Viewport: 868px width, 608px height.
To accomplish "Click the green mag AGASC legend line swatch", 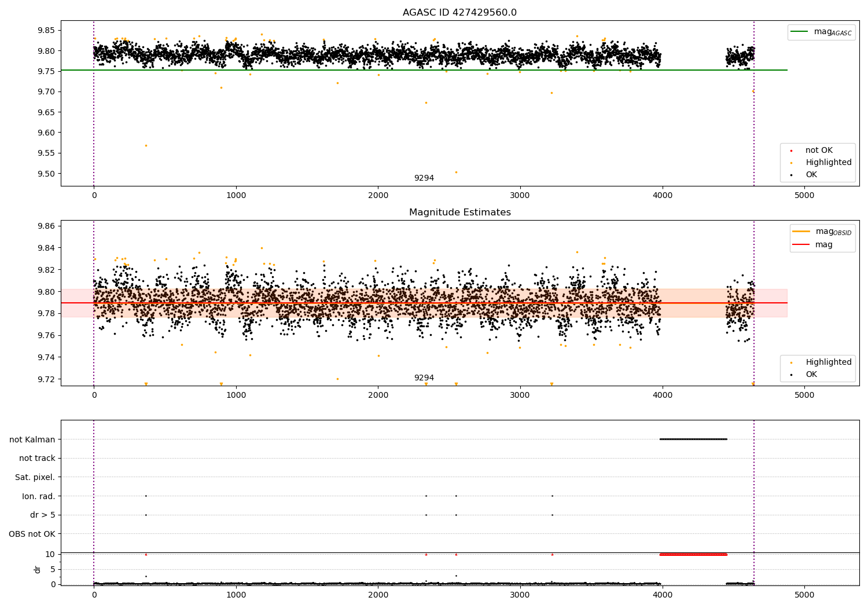I will [x=799, y=32].
